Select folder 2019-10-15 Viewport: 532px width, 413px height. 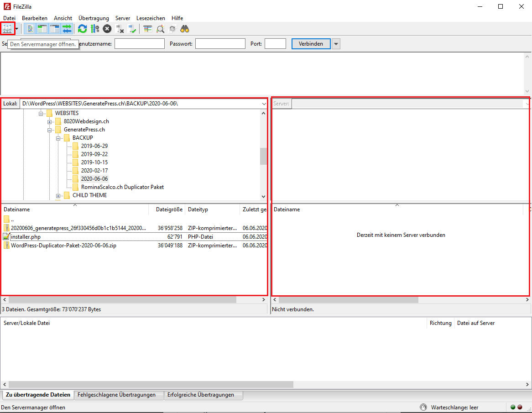[x=94, y=162]
